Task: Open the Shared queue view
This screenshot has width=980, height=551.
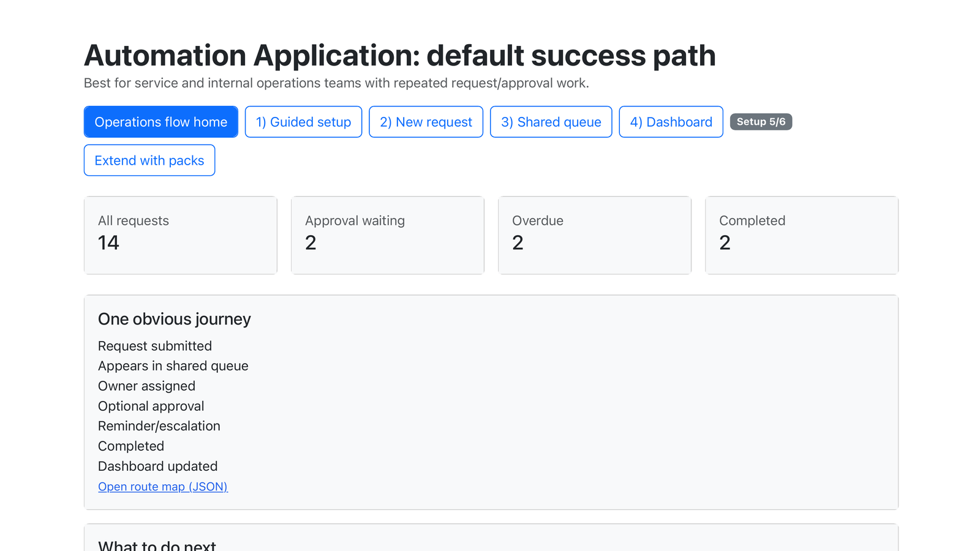Action: 551,121
